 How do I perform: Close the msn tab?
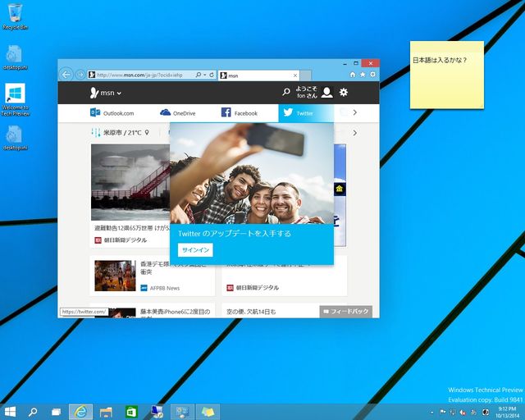coord(295,75)
